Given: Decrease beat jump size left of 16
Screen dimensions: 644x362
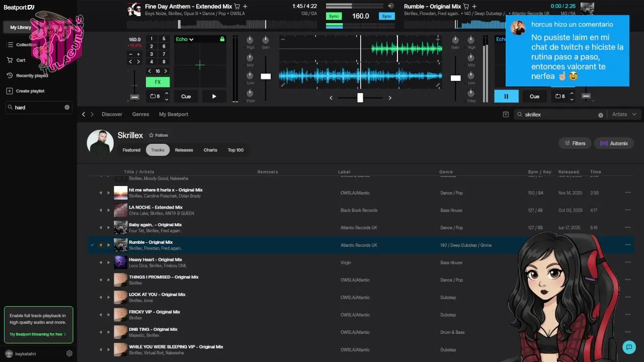Looking at the screenshot, I should pyautogui.click(x=149, y=71).
